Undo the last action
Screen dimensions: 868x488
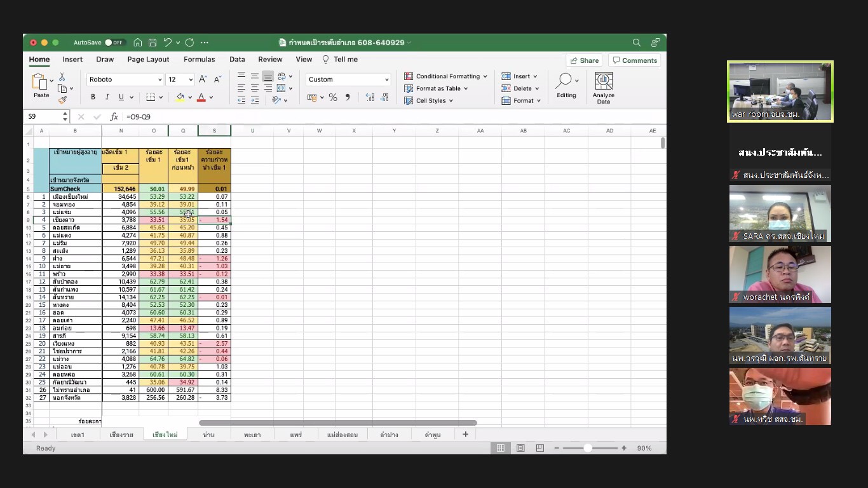(168, 43)
